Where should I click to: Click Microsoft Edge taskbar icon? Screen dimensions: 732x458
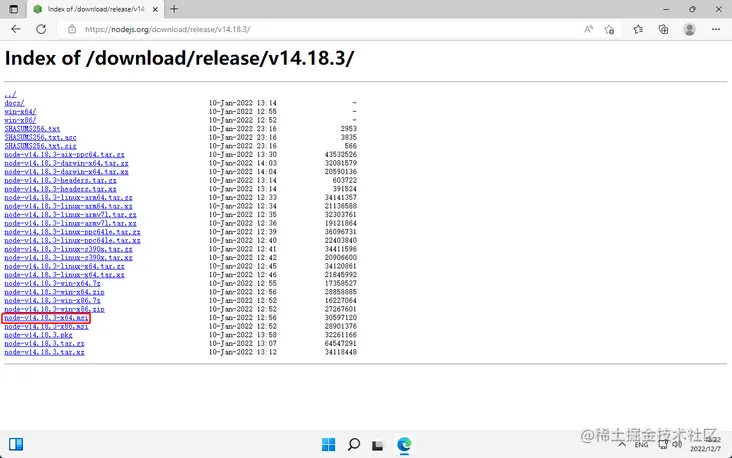tap(404, 444)
